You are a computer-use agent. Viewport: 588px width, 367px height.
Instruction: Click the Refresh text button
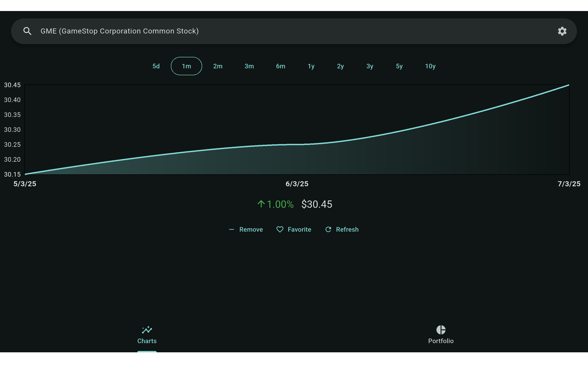click(x=347, y=229)
